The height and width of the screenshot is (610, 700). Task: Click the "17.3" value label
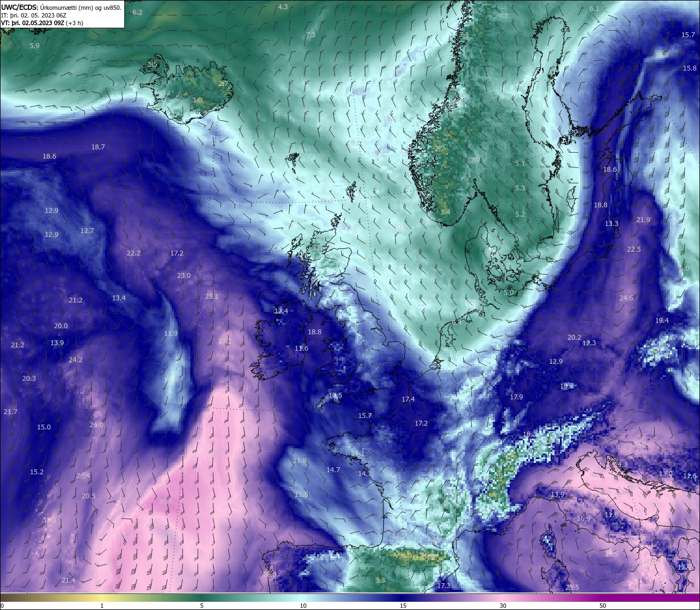[x=444, y=586]
